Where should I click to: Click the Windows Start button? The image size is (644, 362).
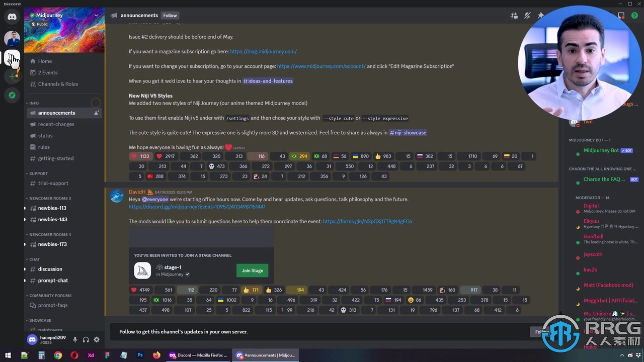8,355
